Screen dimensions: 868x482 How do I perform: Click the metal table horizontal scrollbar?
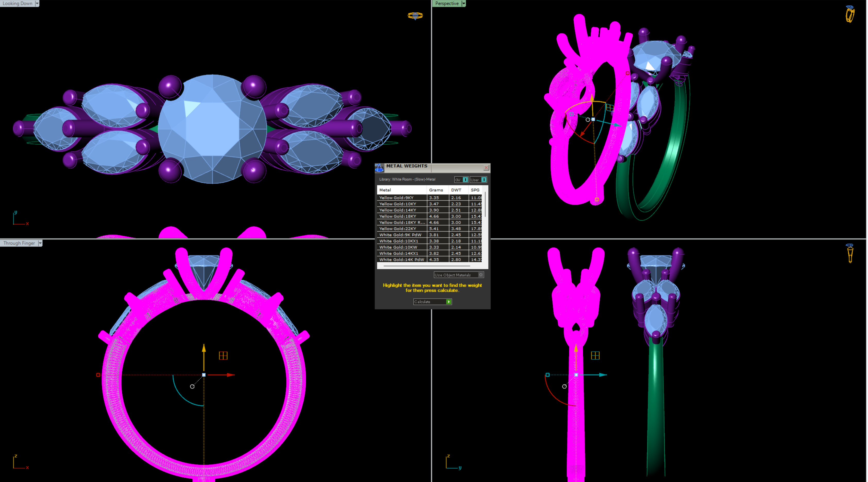tap(426, 266)
